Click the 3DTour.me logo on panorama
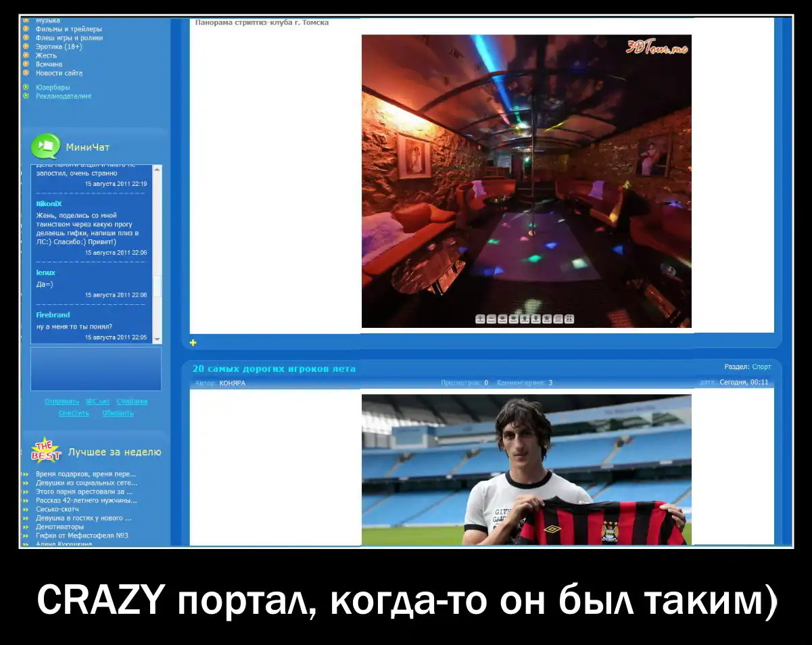The height and width of the screenshot is (645, 812). [656, 47]
